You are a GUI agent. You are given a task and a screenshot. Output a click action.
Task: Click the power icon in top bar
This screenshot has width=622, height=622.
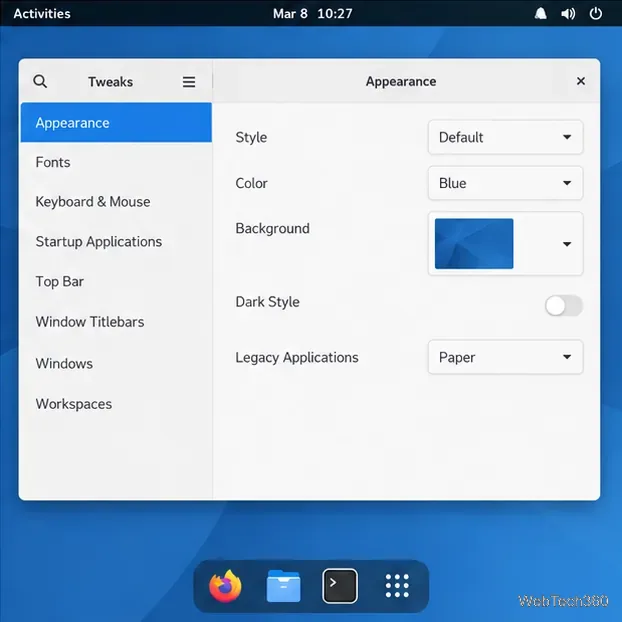[x=595, y=13]
